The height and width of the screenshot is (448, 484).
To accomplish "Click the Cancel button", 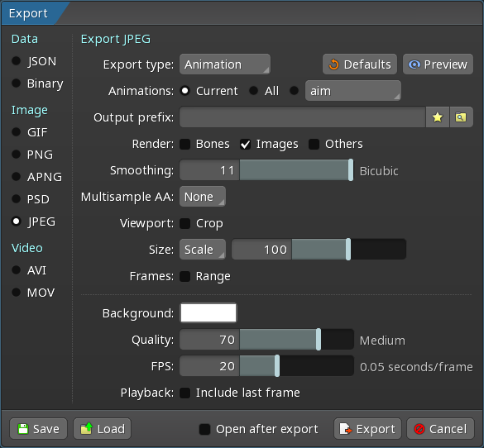I will pos(440,428).
